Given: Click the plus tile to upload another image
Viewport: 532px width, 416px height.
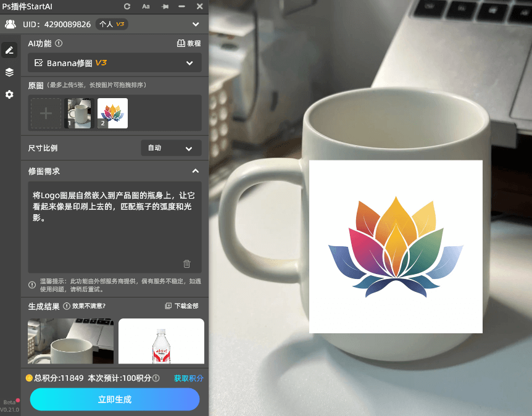Looking at the screenshot, I should [46, 113].
